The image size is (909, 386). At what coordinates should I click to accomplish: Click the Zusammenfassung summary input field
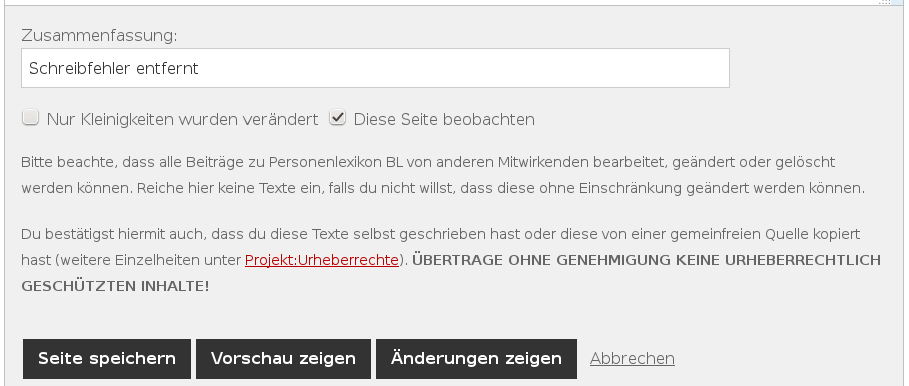(375, 68)
